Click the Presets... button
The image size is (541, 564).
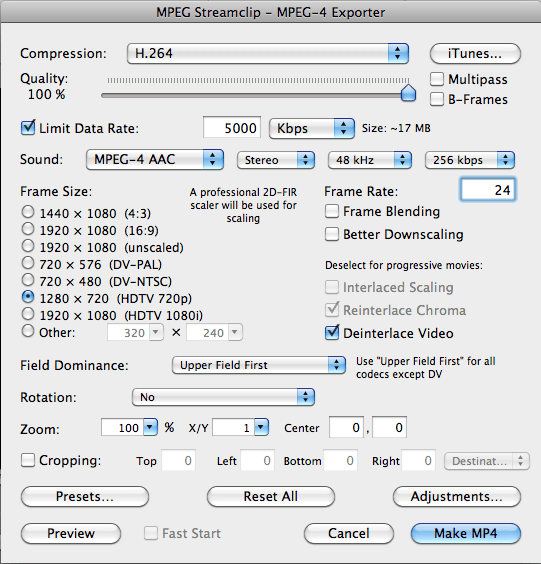tap(85, 496)
